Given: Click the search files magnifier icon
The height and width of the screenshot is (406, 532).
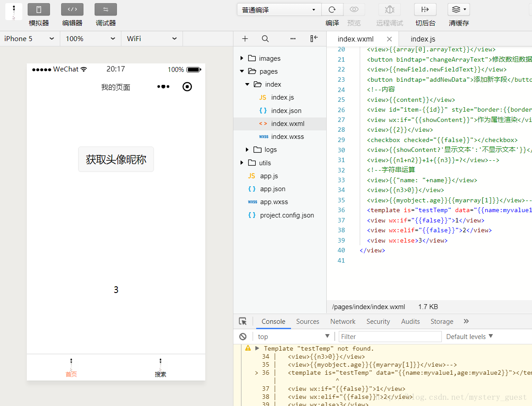Looking at the screenshot, I should coord(265,39).
